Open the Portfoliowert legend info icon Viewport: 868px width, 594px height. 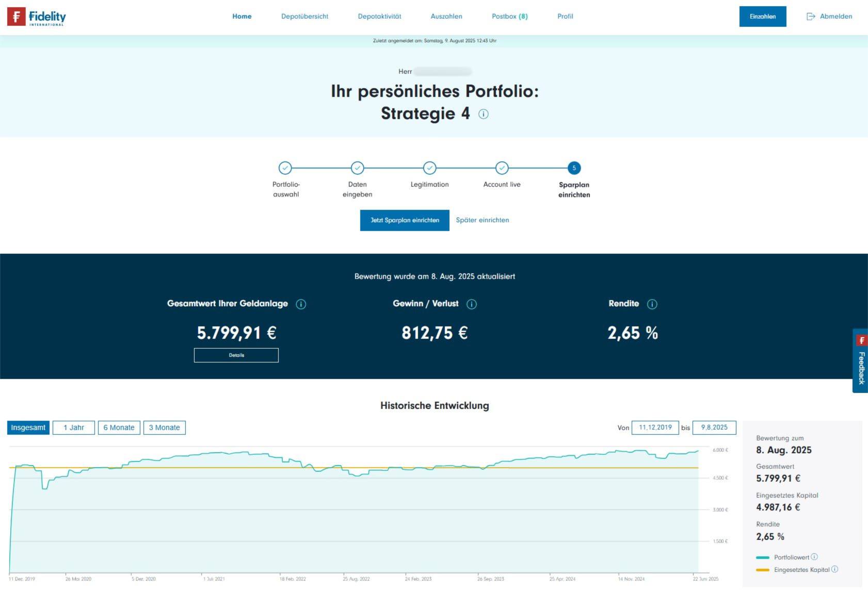pyautogui.click(x=814, y=557)
